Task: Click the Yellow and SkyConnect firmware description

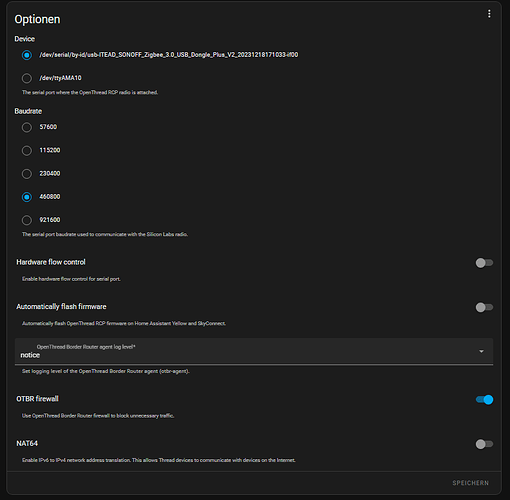Action: pos(124,323)
